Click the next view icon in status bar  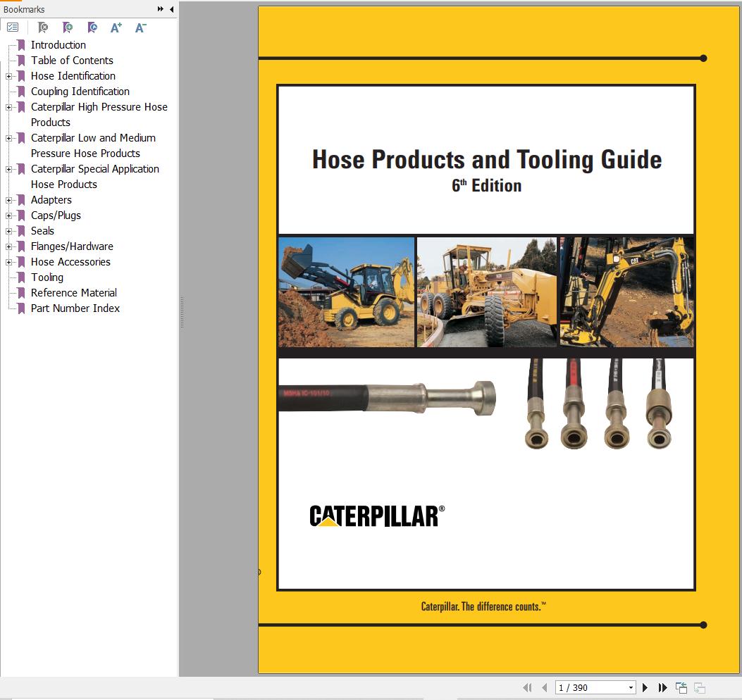point(700,687)
